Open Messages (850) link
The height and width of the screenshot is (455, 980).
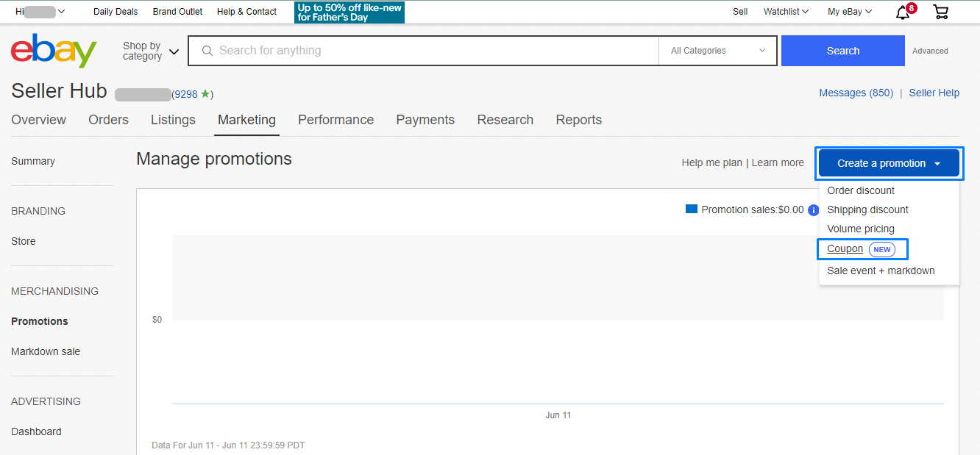click(x=856, y=93)
